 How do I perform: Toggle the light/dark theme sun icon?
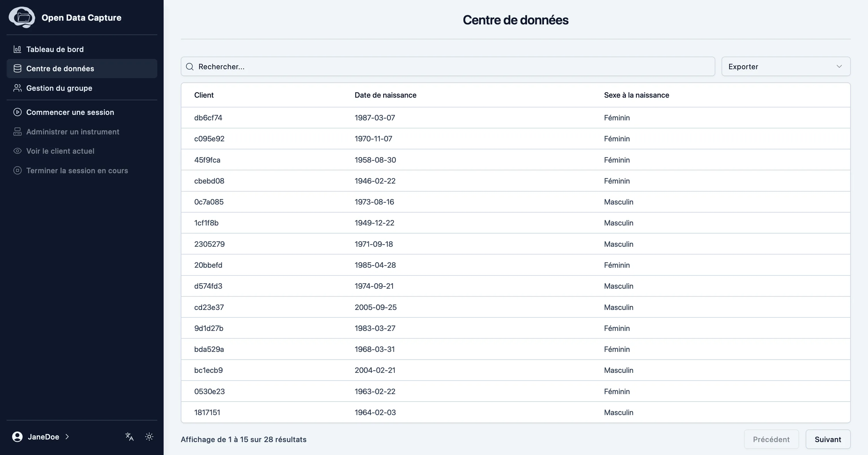pyautogui.click(x=149, y=436)
